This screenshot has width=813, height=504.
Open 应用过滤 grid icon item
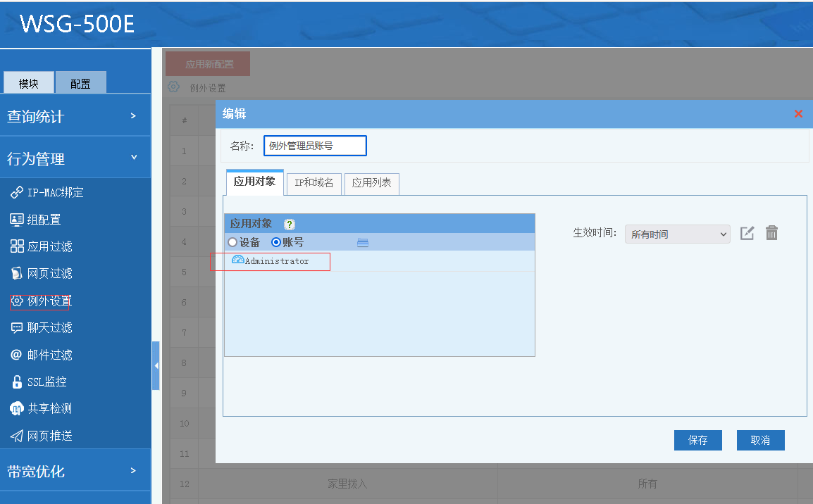pos(17,246)
